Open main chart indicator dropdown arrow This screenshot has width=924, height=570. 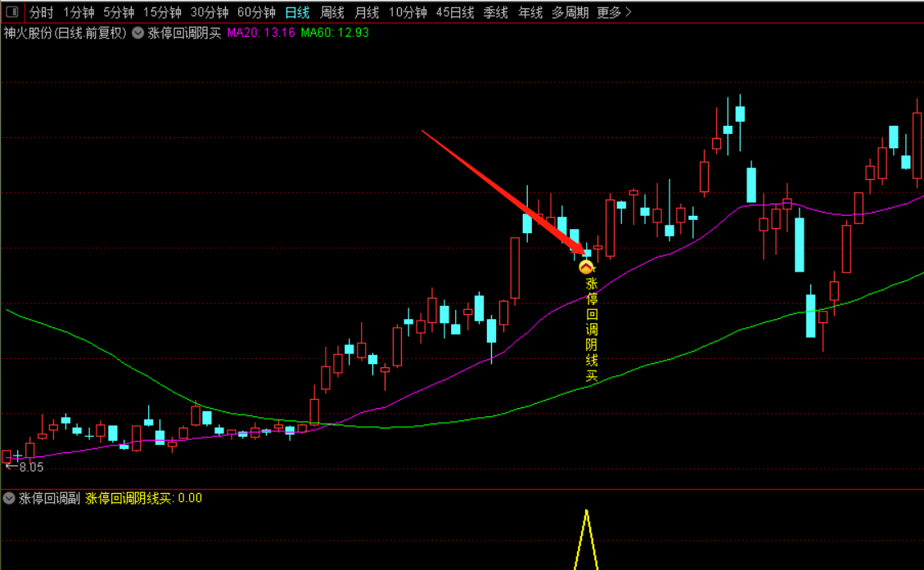[x=137, y=33]
